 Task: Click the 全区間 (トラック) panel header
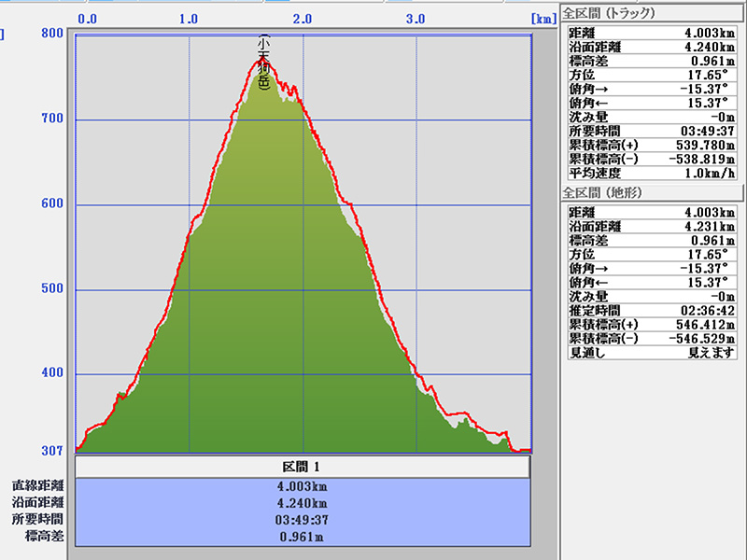(x=609, y=13)
